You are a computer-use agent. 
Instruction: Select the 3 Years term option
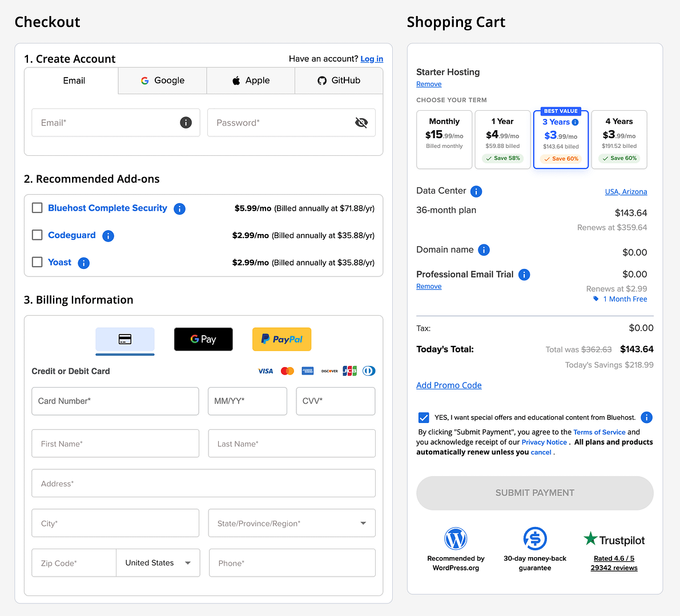[561, 140]
